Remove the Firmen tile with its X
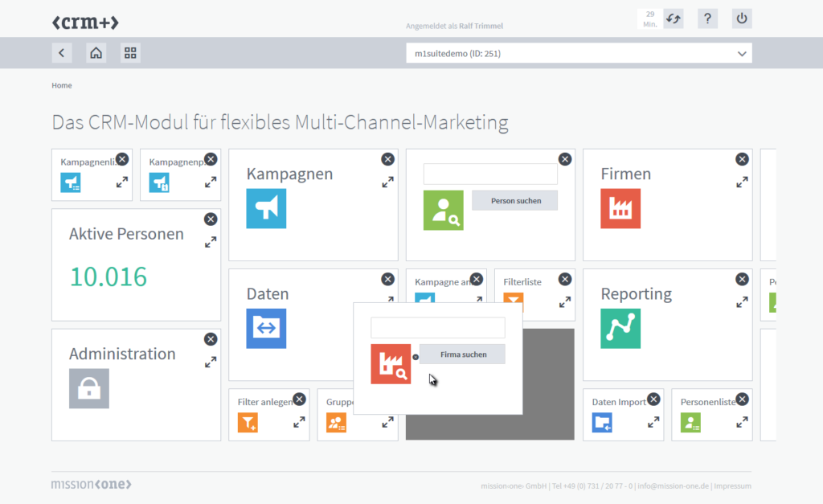 tap(742, 159)
